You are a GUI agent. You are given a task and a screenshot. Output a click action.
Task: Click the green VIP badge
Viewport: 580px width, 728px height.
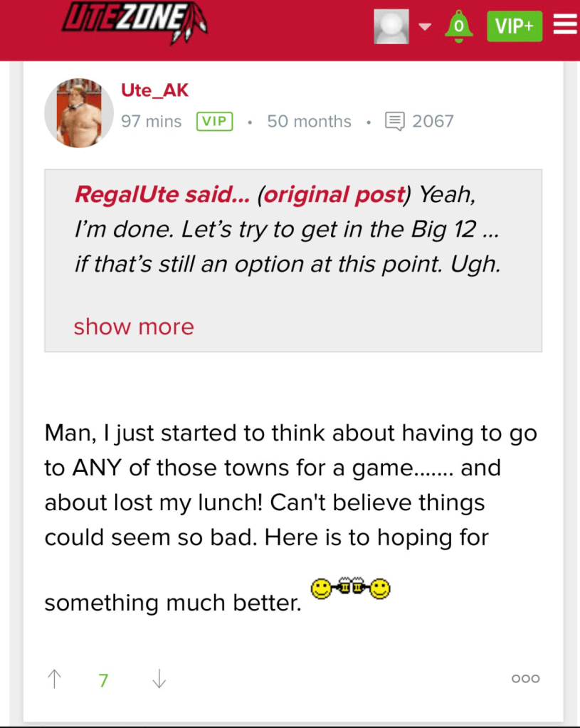214,121
